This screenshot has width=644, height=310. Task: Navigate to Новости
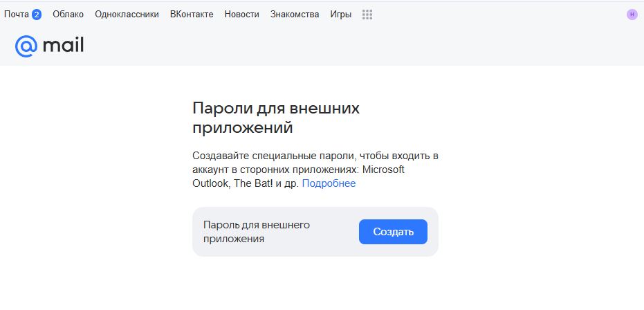click(242, 15)
